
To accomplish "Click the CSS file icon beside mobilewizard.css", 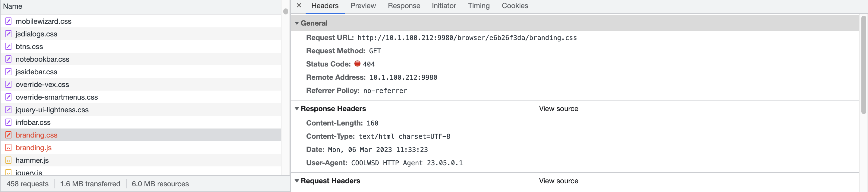I will [8, 21].
